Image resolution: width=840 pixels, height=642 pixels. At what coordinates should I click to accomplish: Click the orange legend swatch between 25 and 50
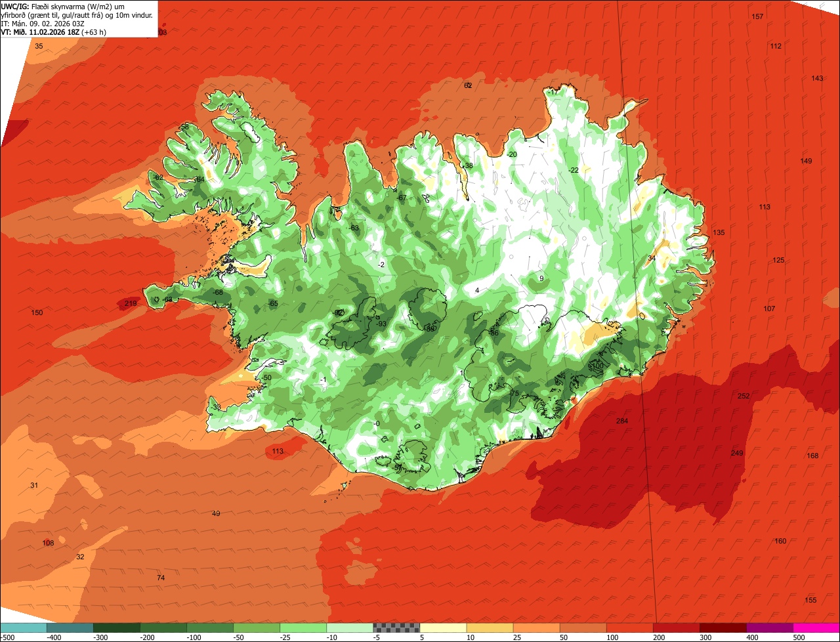[536, 627]
